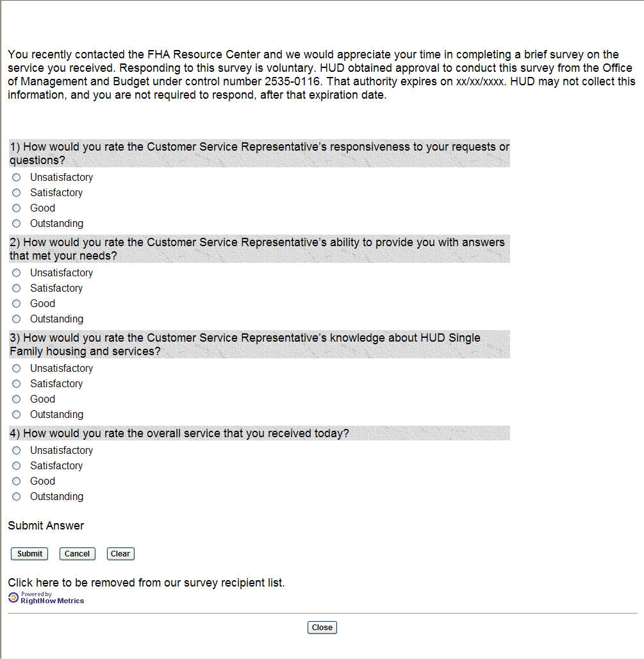The image size is (644, 659).
Task: Pick Satisfactory for question 3 knowledge
Action: pyautogui.click(x=17, y=383)
